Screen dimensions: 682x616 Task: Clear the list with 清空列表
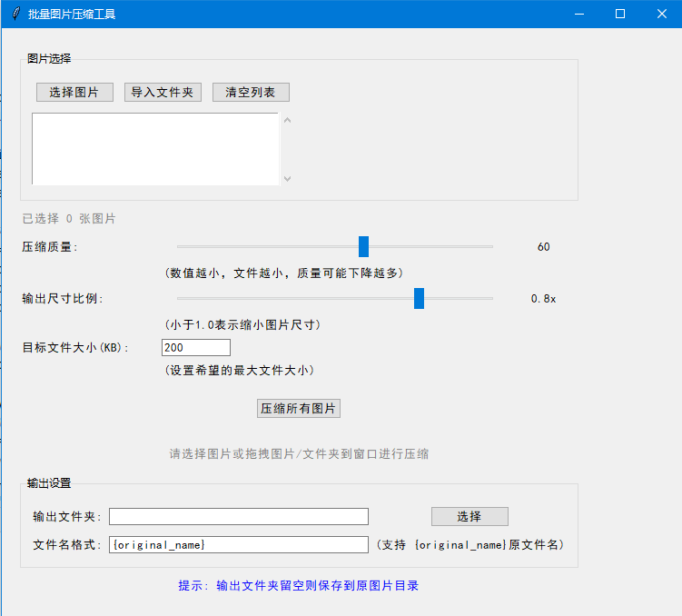point(251,93)
